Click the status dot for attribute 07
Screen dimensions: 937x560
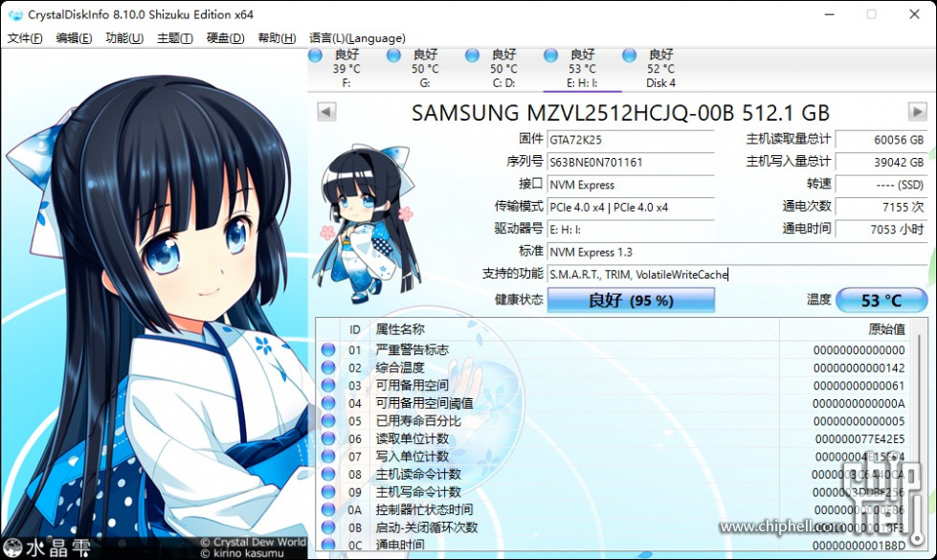pyautogui.click(x=328, y=456)
